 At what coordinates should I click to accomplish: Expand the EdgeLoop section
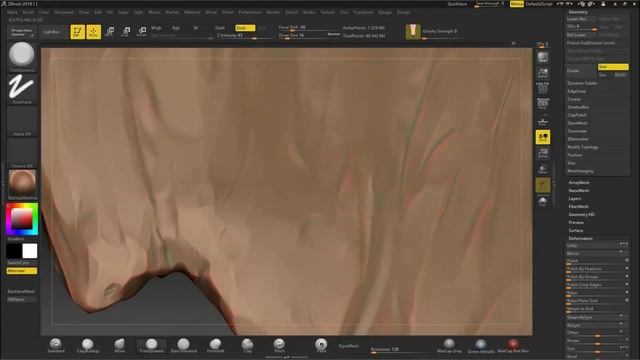(576, 91)
